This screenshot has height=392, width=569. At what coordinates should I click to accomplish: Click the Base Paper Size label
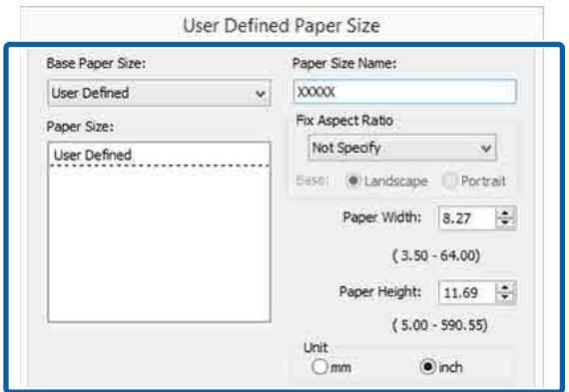tap(96, 64)
